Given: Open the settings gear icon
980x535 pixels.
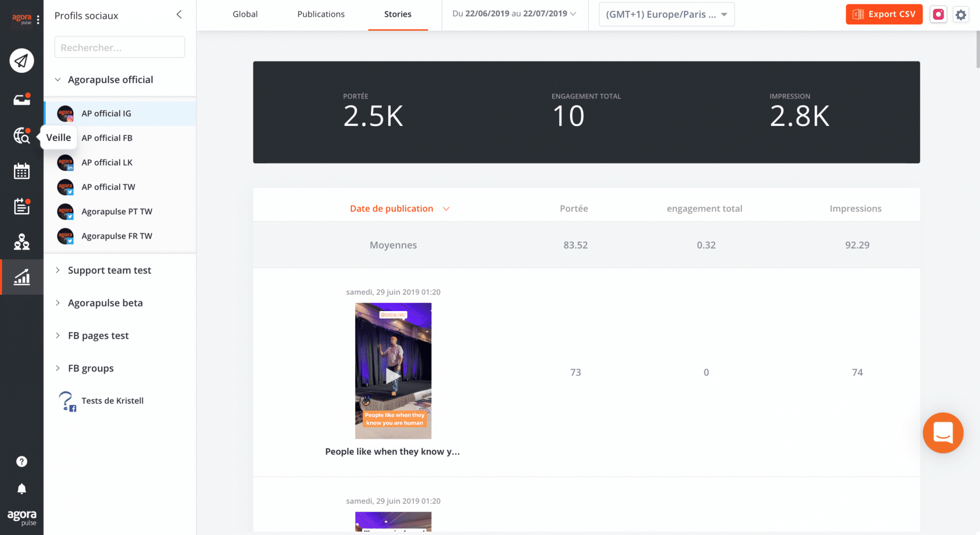Looking at the screenshot, I should pos(960,14).
